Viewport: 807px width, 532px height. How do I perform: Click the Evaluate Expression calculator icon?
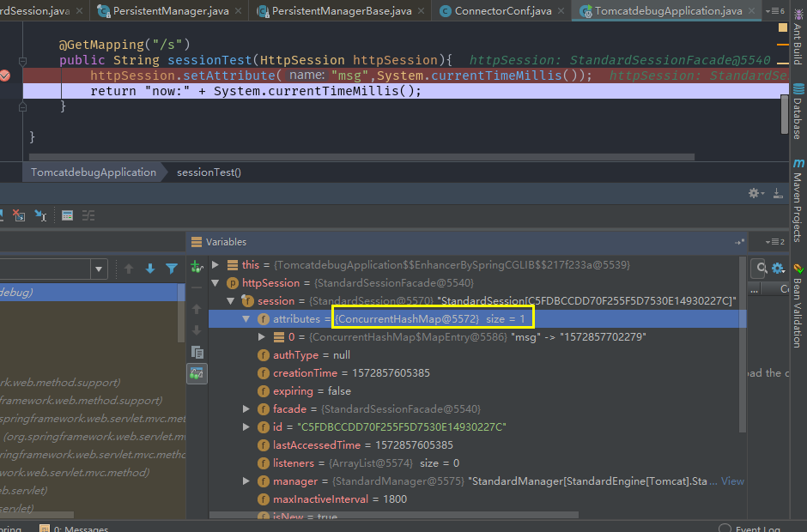67,215
